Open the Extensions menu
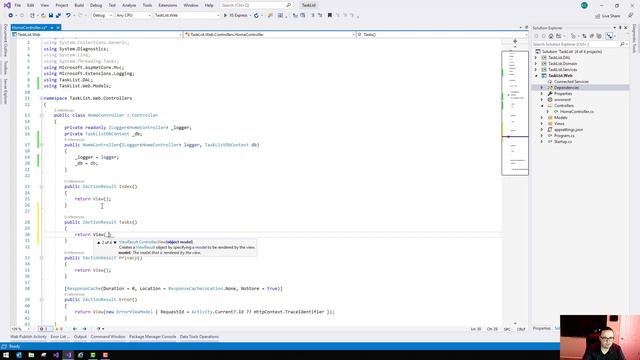The height and width of the screenshot is (360, 640). tap(168, 5)
